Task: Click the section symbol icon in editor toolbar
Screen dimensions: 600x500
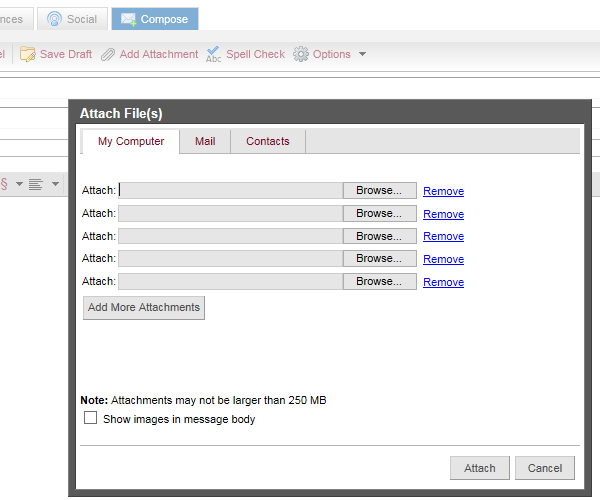Action: click(4, 184)
